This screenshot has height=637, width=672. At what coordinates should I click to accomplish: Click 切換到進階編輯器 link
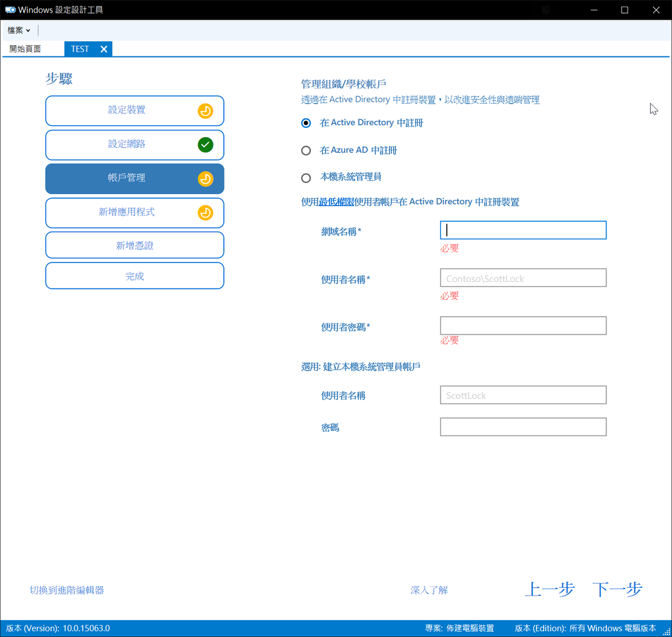(67, 590)
